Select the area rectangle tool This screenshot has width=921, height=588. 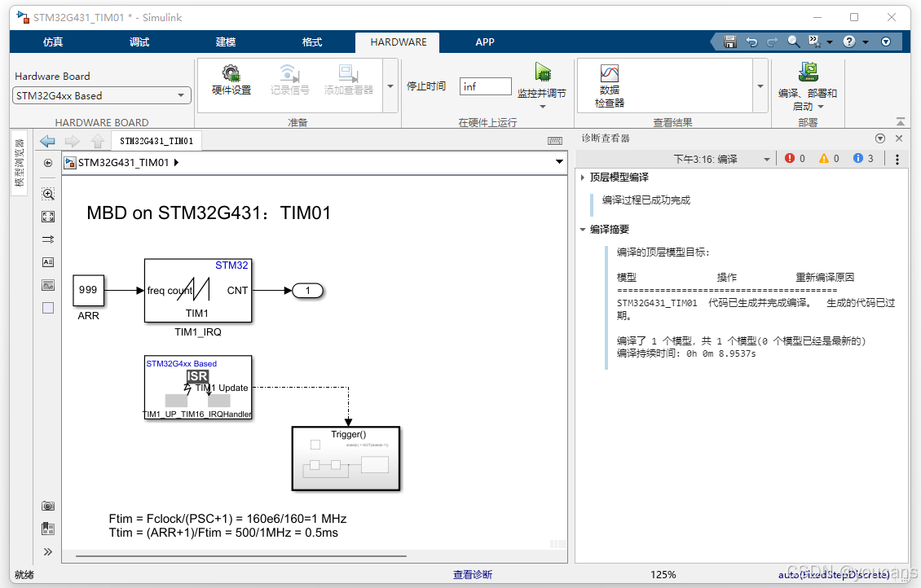[48, 308]
